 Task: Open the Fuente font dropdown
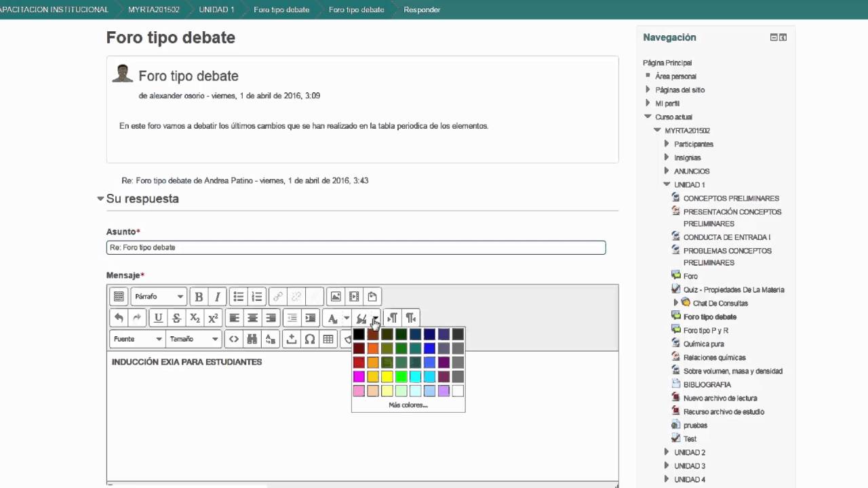[138, 339]
